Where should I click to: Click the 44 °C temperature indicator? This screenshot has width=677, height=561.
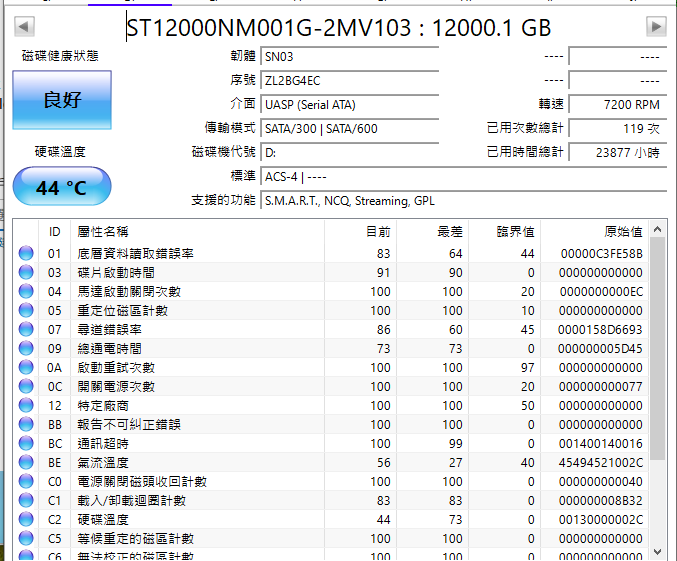62,187
